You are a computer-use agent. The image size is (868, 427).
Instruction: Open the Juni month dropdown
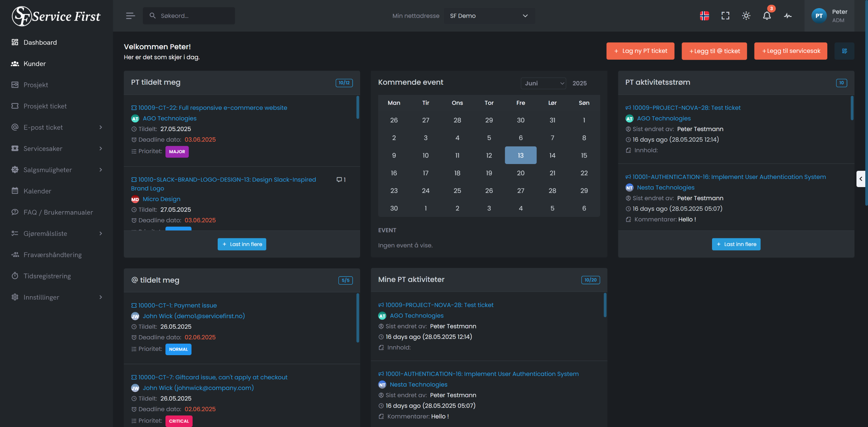coord(543,83)
